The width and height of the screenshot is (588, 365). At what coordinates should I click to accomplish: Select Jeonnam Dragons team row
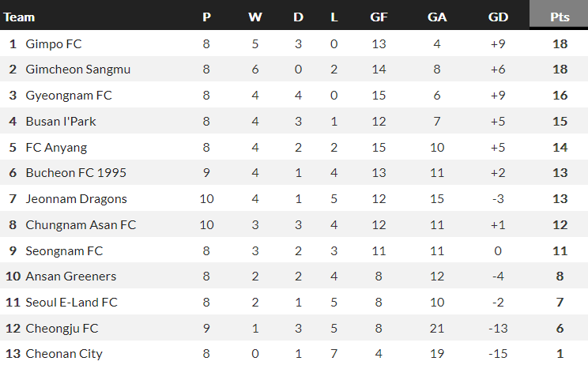76,199
